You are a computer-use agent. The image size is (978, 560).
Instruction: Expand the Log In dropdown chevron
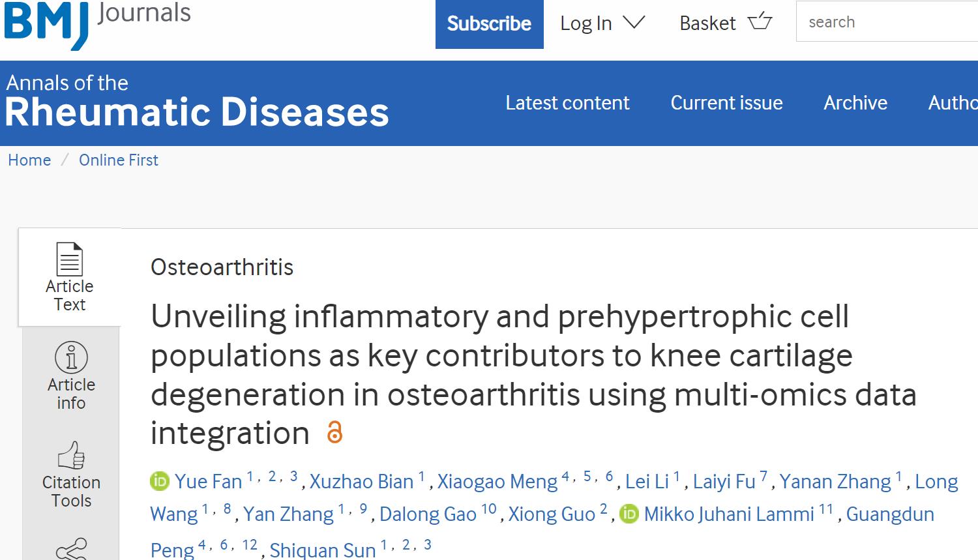coord(634,23)
